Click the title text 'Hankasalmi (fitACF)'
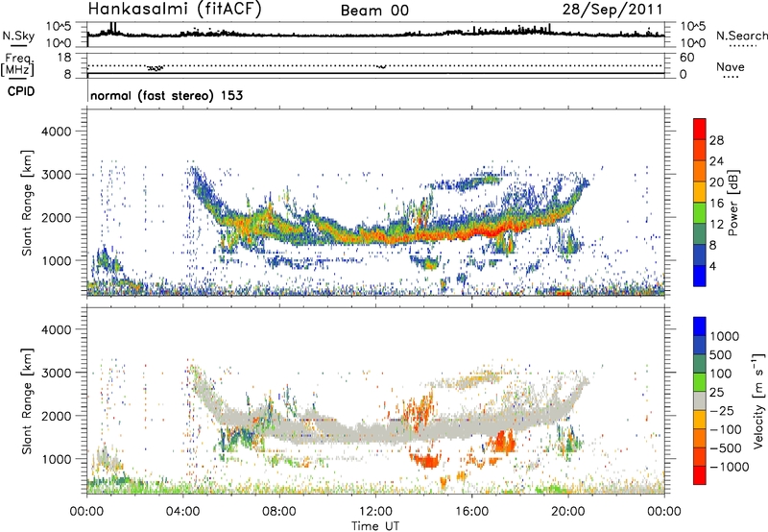 coord(175,10)
